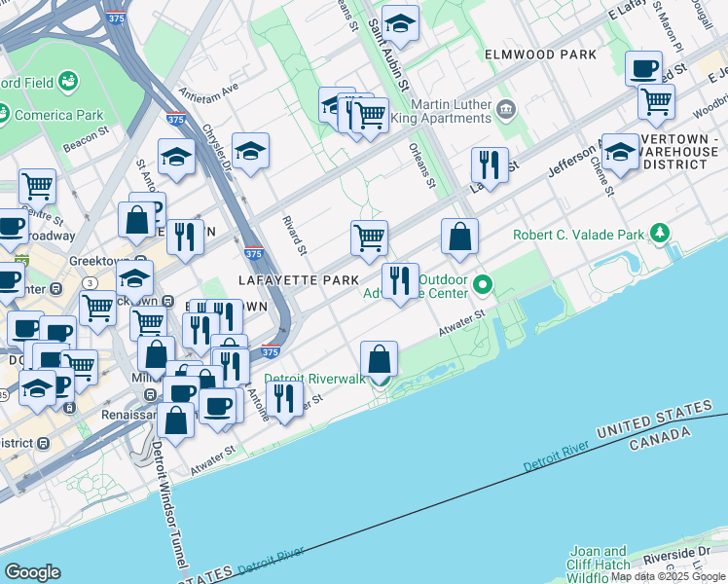
Task: Open the grocery cart marker near Centre St
Action: tap(37, 185)
